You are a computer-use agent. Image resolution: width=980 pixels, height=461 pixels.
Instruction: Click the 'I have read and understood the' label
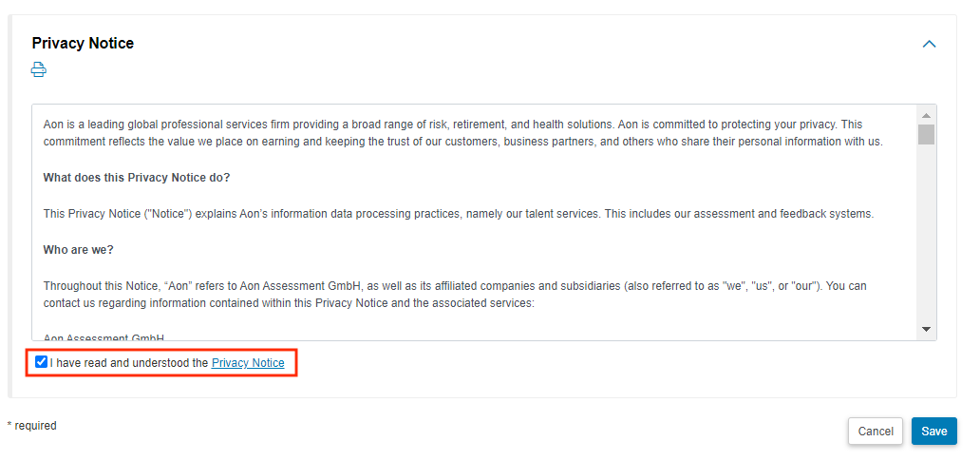129,363
